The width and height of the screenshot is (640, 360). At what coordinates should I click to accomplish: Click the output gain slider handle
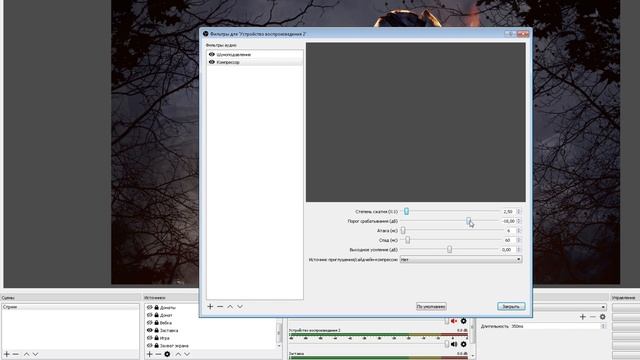coord(449,249)
